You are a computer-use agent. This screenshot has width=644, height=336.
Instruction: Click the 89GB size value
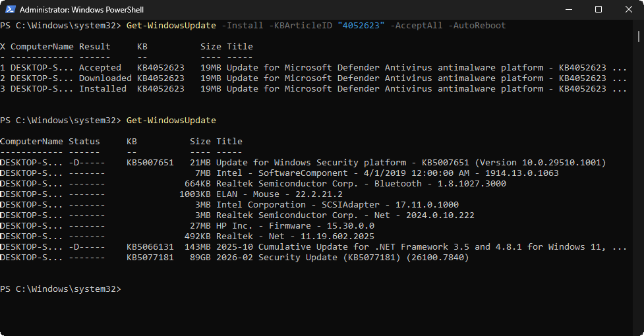[x=200, y=258]
